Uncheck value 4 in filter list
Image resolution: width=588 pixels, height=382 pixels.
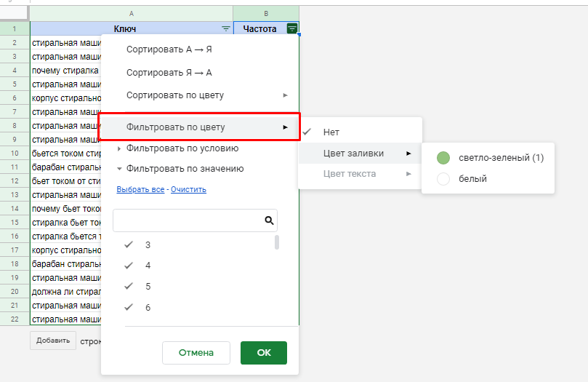pos(129,266)
